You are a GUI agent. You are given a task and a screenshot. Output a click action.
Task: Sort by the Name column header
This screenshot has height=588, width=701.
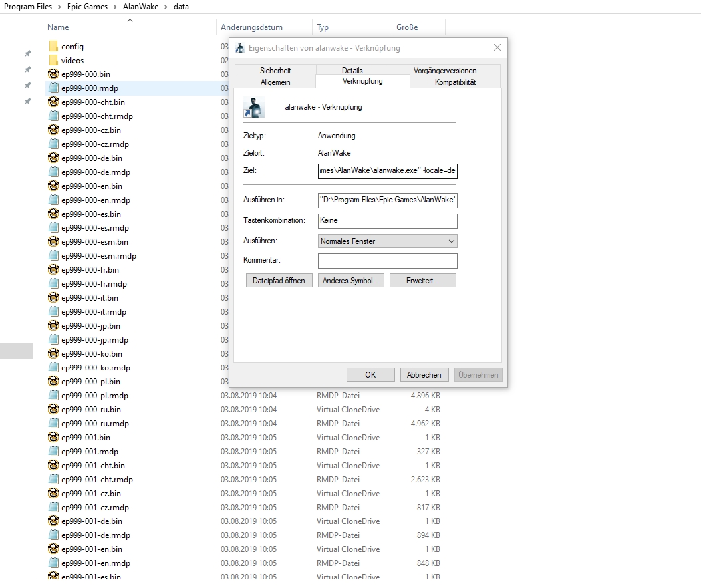point(58,27)
